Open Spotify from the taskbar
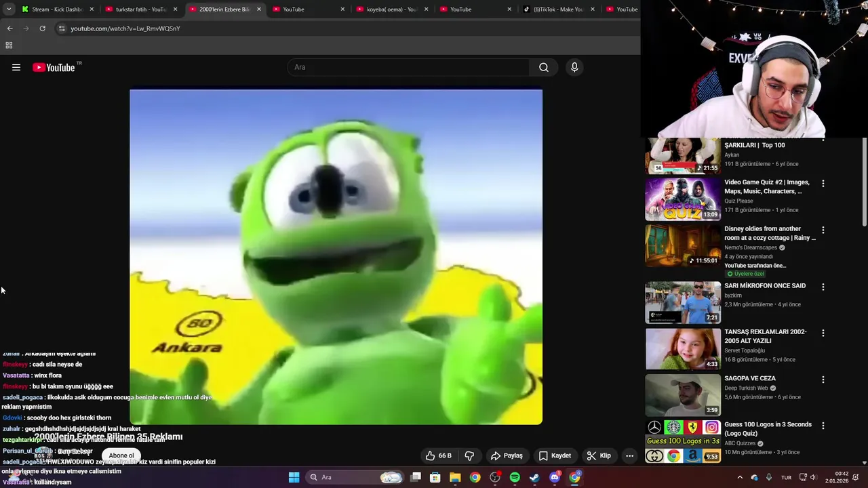Viewport: 868px width, 488px height. tap(515, 477)
